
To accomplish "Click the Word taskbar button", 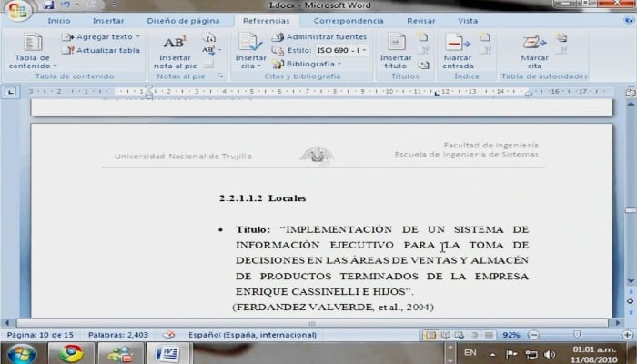I will tap(167, 353).
